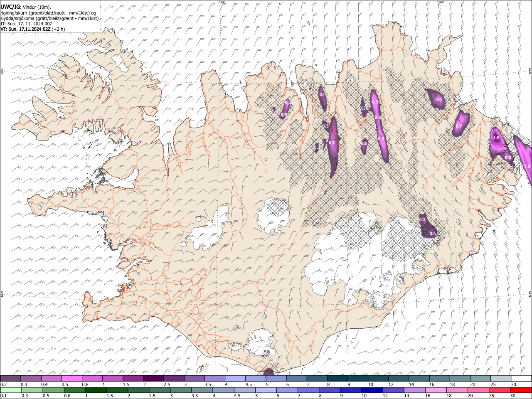Click the 1.0 precipitation value at the east map edge
The width and height of the screenshot is (532, 399).
pos(527,166)
